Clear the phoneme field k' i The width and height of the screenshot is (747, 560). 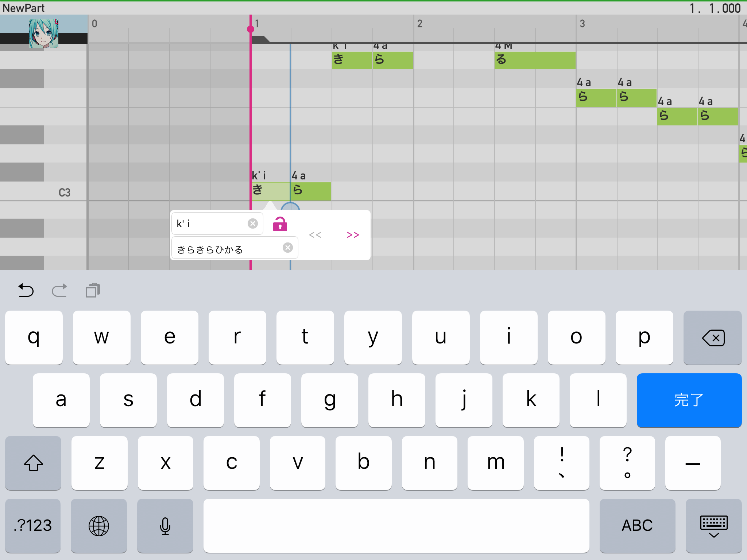click(x=253, y=223)
